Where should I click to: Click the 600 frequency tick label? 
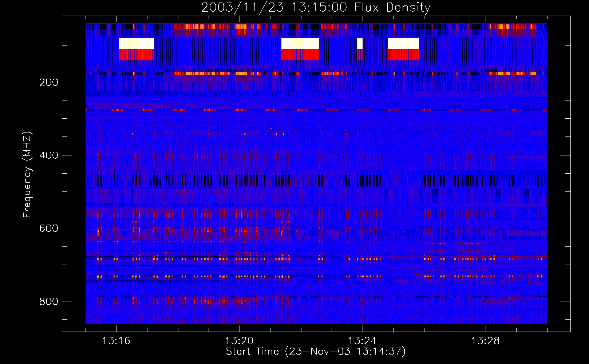[x=49, y=228]
